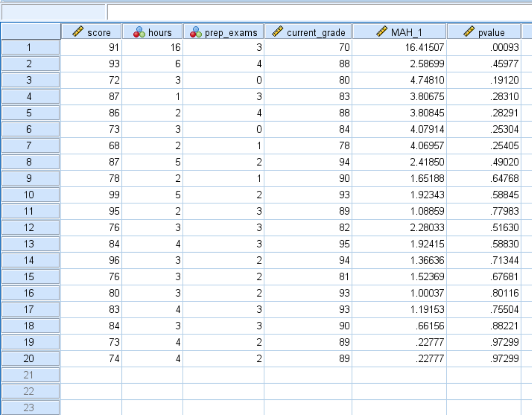Click MAH_1 value 1.00037
The width and height of the screenshot is (532, 415).
coord(399,293)
